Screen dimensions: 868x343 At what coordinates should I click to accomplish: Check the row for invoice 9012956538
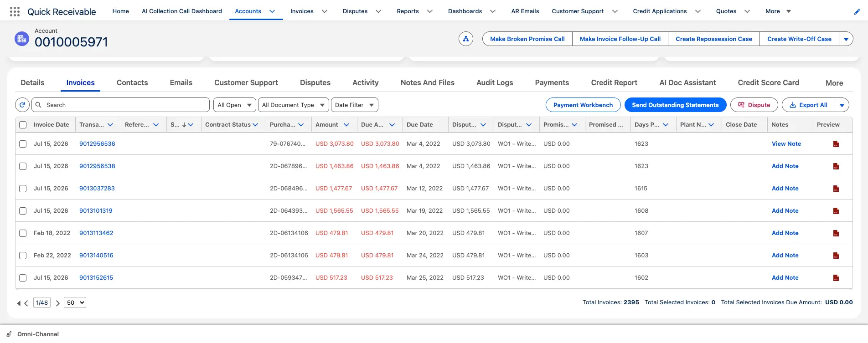[x=23, y=166]
